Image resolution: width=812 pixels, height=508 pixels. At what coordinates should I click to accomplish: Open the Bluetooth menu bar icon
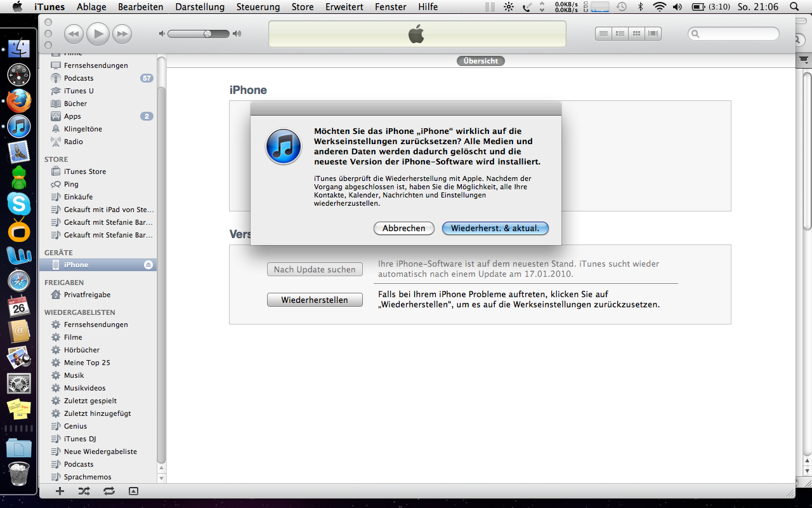click(640, 7)
